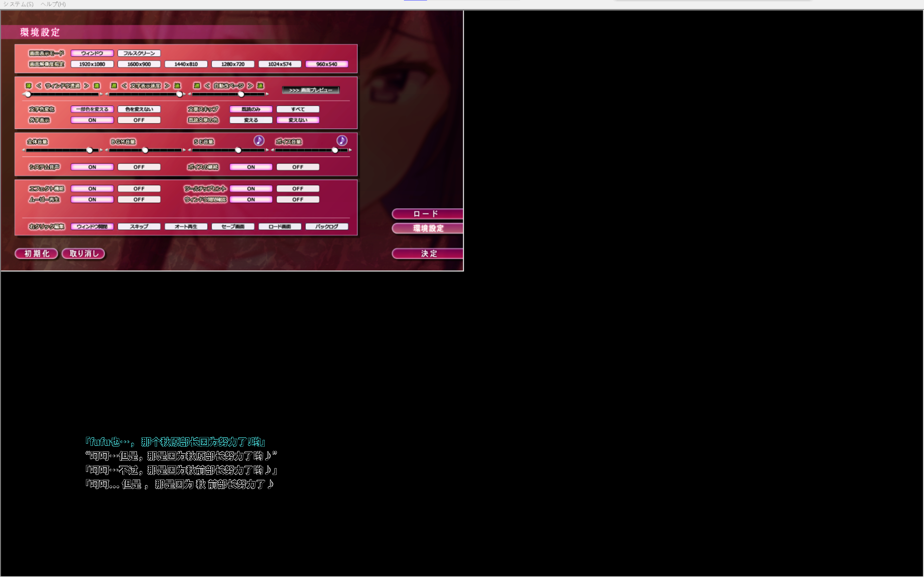Open the ヘルプ(H) menu

(53, 4)
